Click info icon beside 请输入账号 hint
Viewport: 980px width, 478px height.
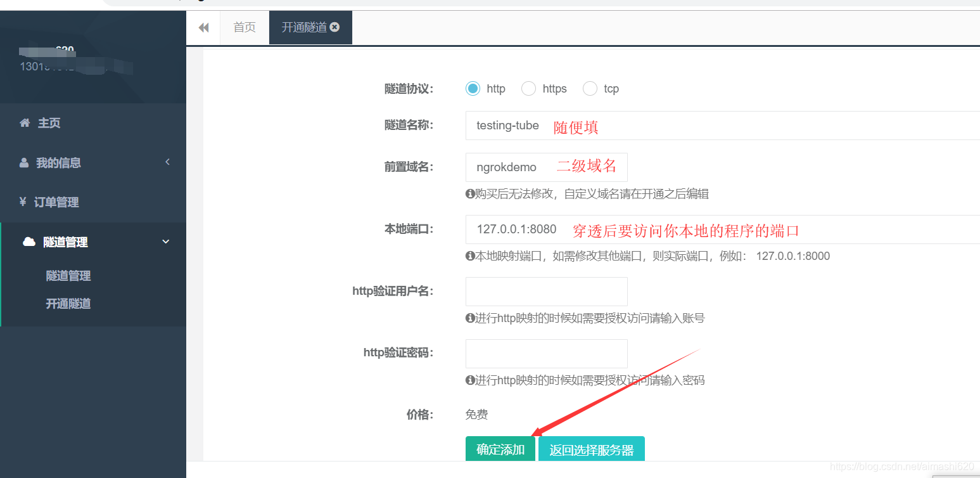click(470, 318)
